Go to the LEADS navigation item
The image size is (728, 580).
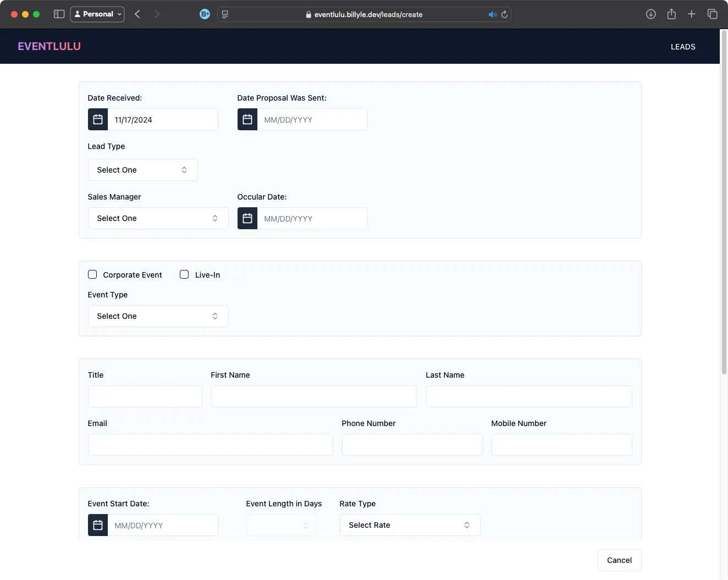[x=683, y=47]
